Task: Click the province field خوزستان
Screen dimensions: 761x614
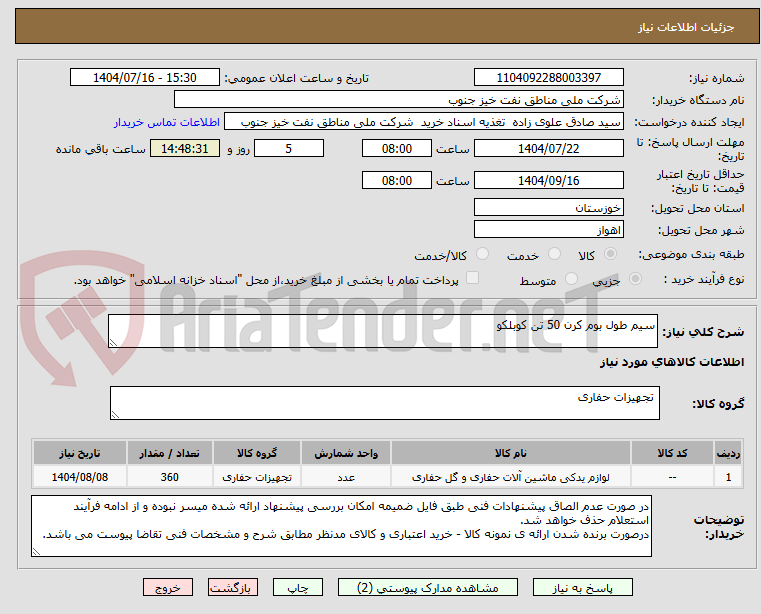Action: pos(548,207)
